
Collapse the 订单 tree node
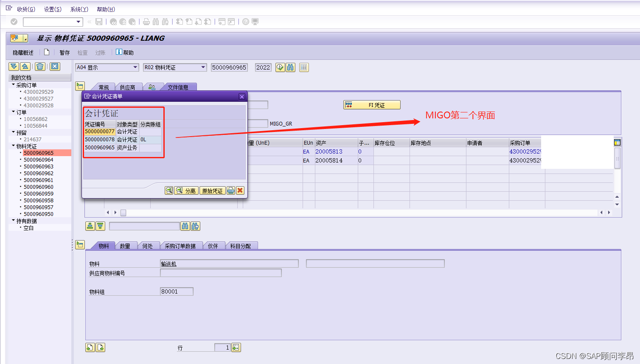coord(13,112)
